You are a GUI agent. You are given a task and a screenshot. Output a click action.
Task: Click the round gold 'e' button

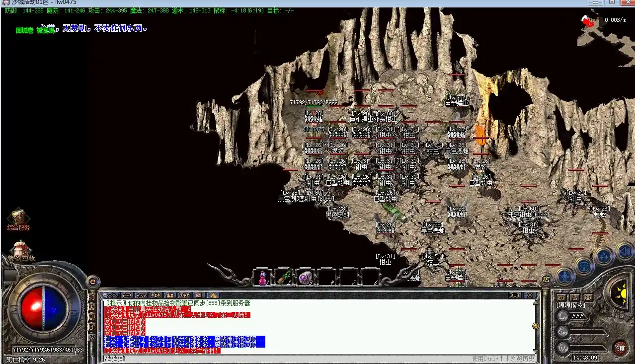coord(93,282)
